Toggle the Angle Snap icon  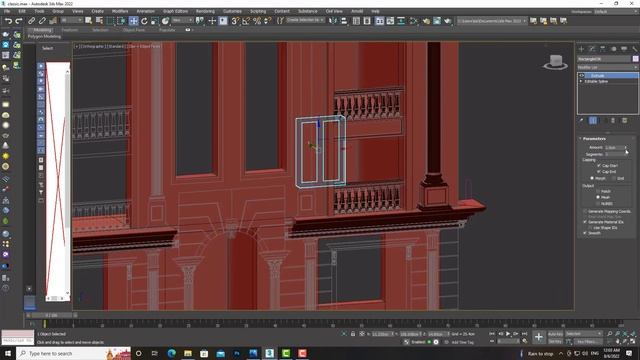point(246,21)
